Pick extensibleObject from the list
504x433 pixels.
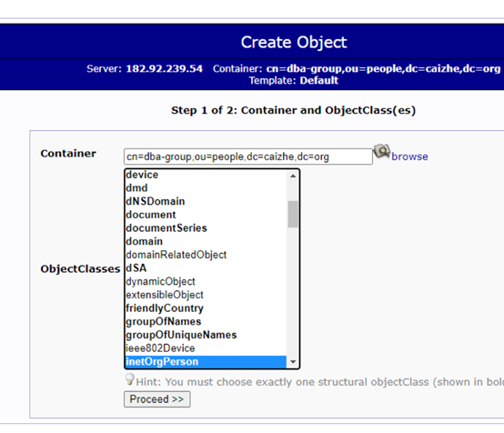(x=206, y=295)
